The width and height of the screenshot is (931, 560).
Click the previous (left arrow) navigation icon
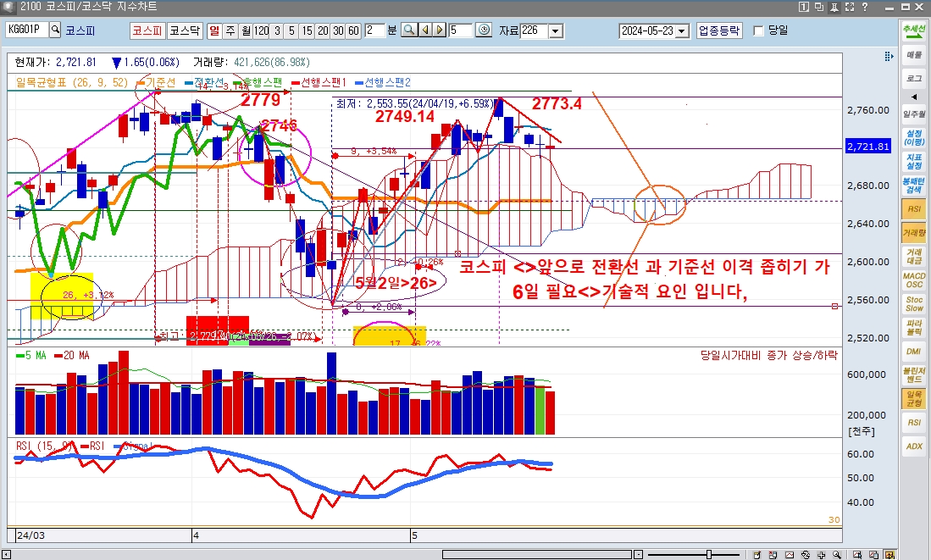click(x=425, y=30)
